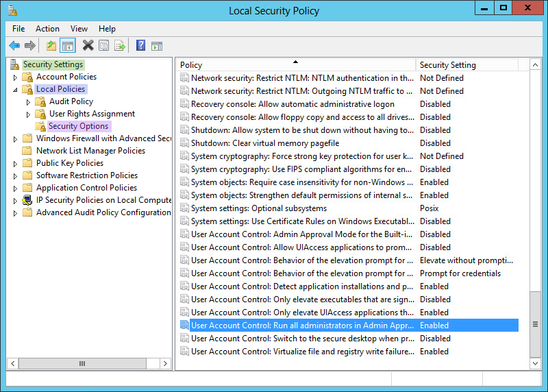The image size is (548, 392).
Task: Expand the Account Policies tree node
Action: (x=16, y=77)
